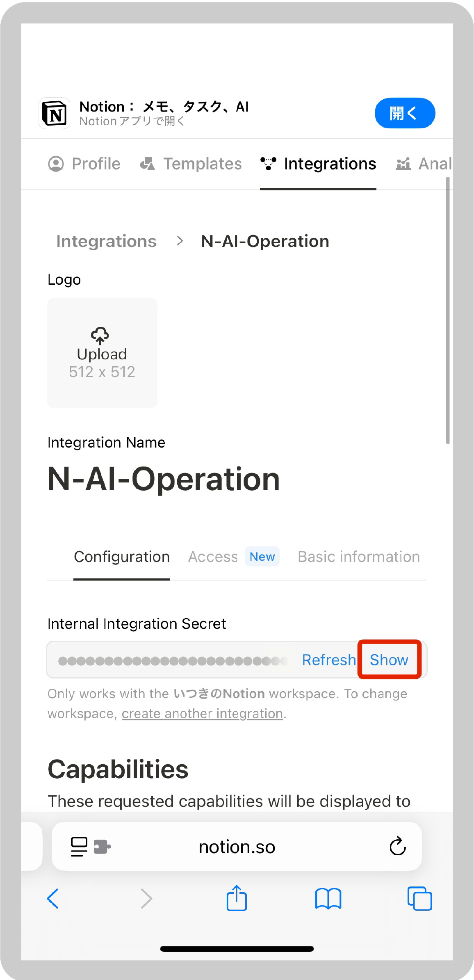Image resolution: width=474 pixels, height=980 pixels.
Task: Open Safari bookmarks book icon
Action: tap(328, 899)
